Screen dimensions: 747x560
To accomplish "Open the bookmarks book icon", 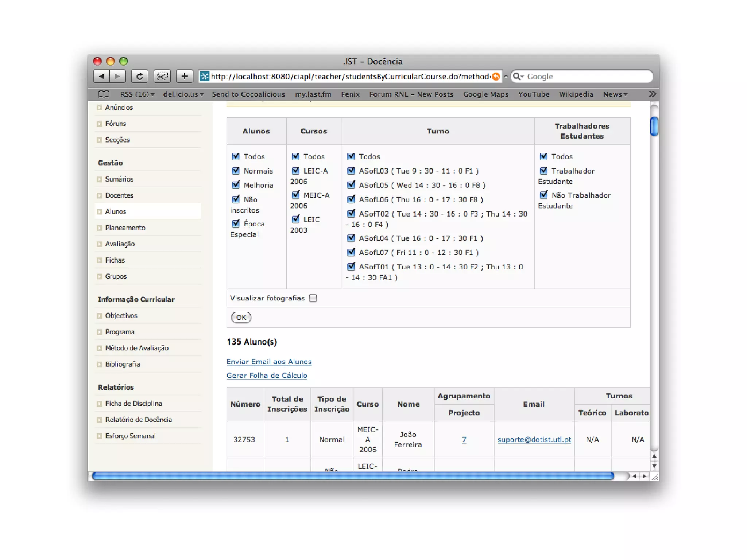I will [104, 94].
